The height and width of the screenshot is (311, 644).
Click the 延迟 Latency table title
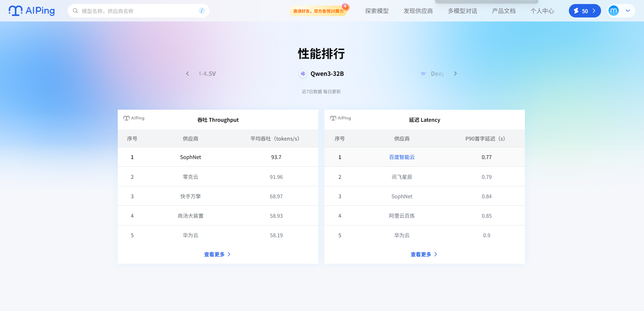[x=425, y=120]
